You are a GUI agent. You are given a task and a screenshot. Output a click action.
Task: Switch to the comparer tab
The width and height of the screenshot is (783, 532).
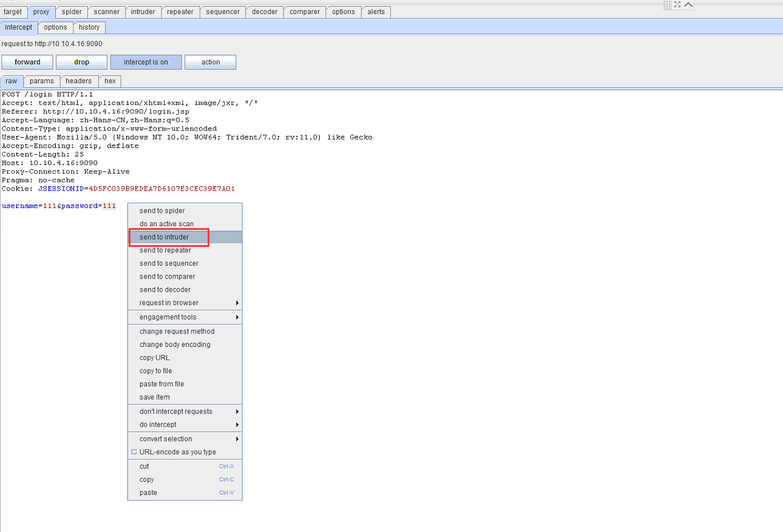(x=305, y=12)
